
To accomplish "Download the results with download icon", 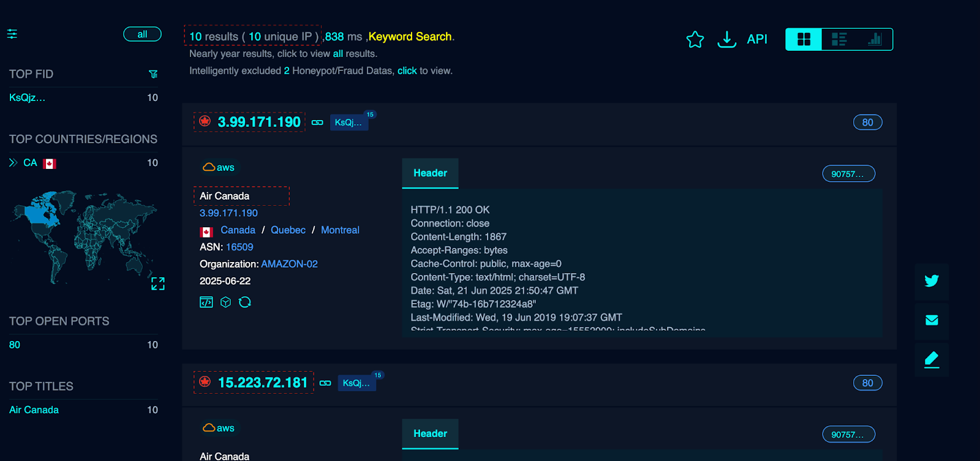I will (726, 39).
